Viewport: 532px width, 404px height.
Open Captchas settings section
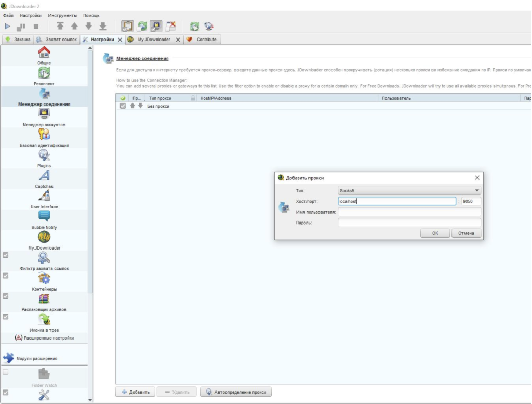tap(44, 179)
